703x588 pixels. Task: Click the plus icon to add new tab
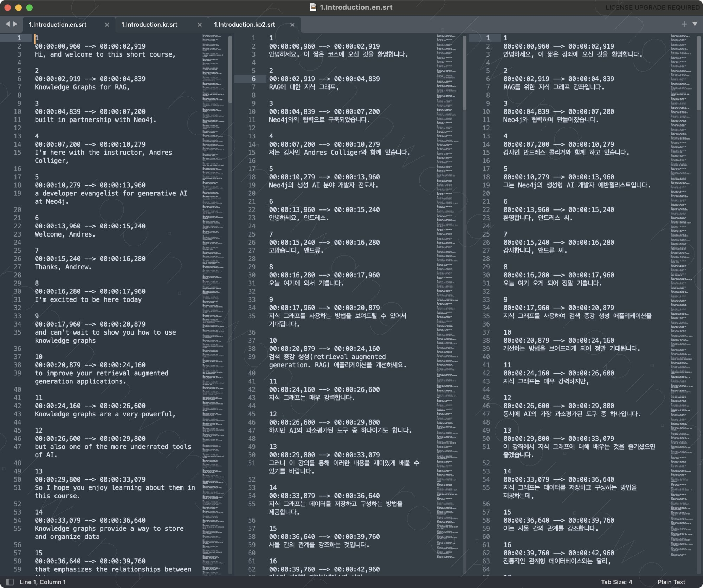coord(684,24)
